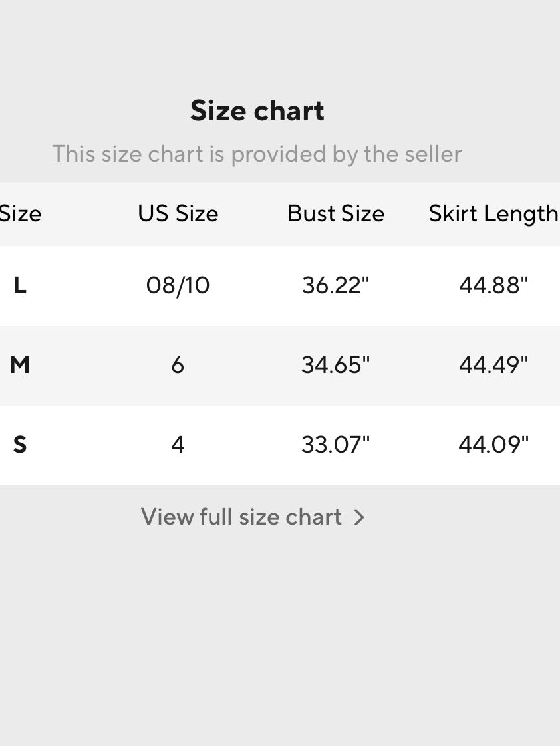
Task: Click the 44.49" skirt length value
Action: pyautogui.click(x=493, y=365)
